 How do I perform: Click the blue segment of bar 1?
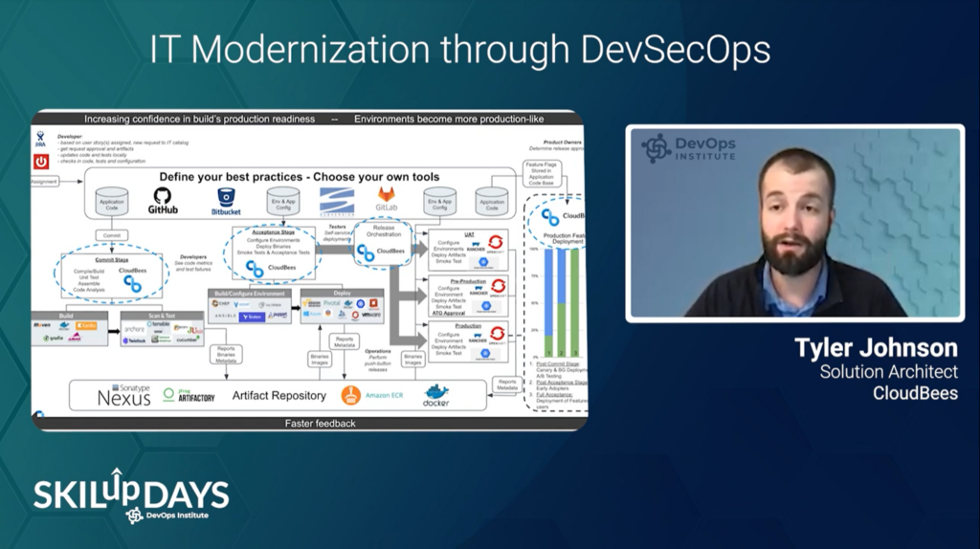coord(548,293)
